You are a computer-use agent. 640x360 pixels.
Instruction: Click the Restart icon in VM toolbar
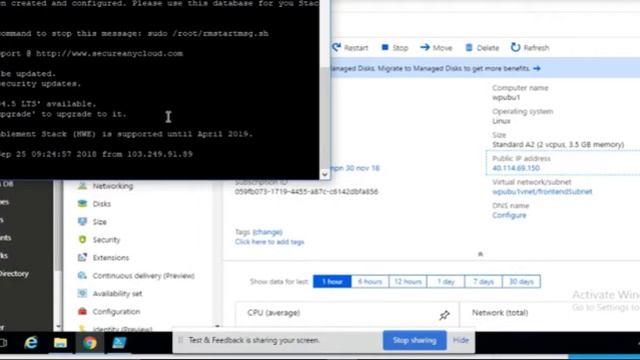coord(336,48)
